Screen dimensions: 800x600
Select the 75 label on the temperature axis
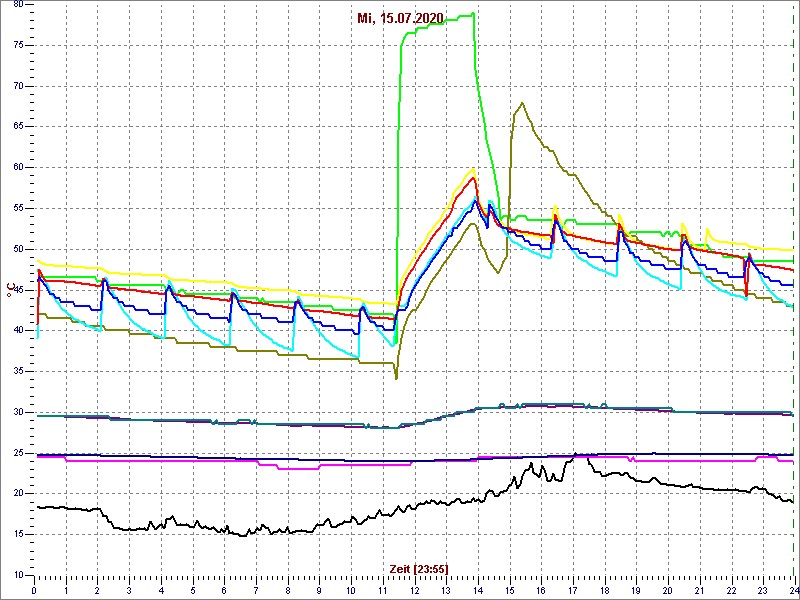[18, 45]
